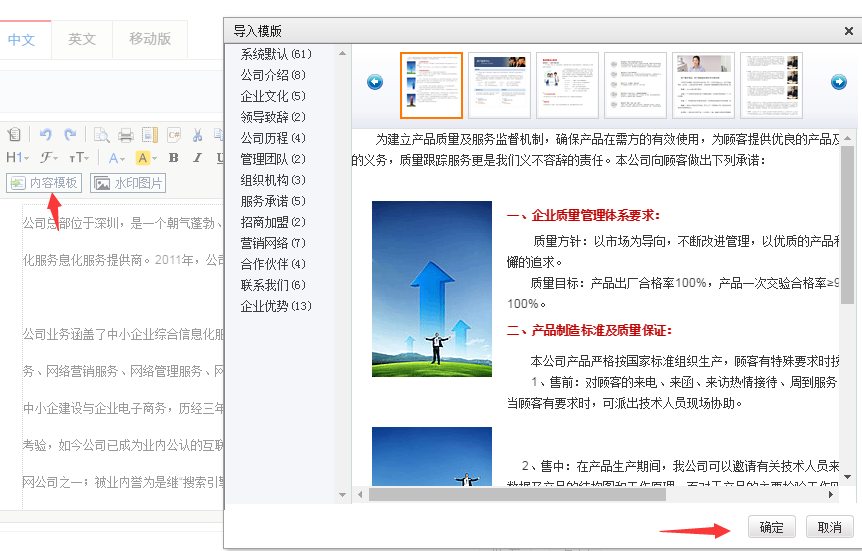862x551 pixels.
Task: Select the first template thumbnail with orange border
Action: 431,85
